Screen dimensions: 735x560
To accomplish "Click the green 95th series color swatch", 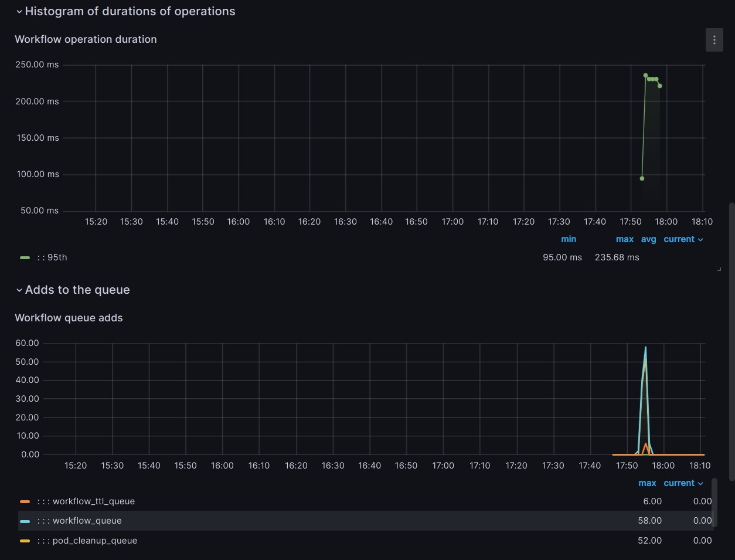I will coord(25,257).
